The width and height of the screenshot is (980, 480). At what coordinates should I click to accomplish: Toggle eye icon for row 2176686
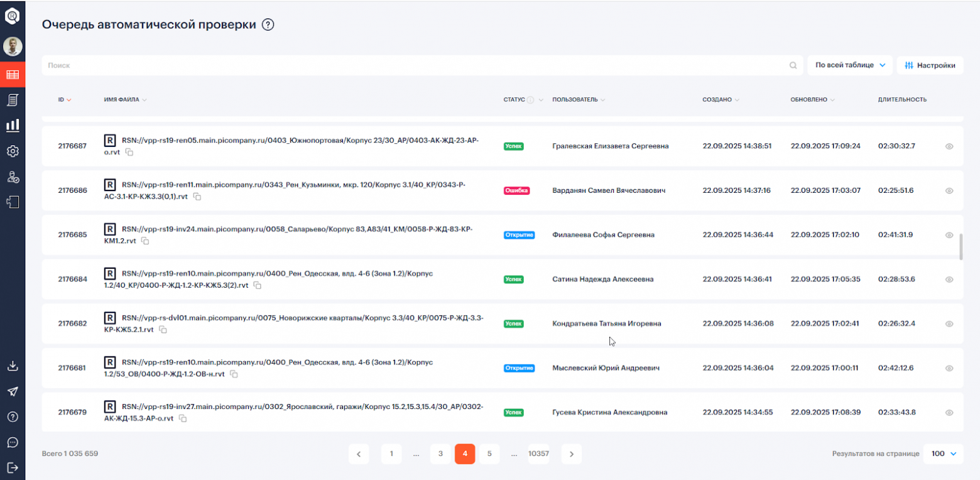coord(949,190)
